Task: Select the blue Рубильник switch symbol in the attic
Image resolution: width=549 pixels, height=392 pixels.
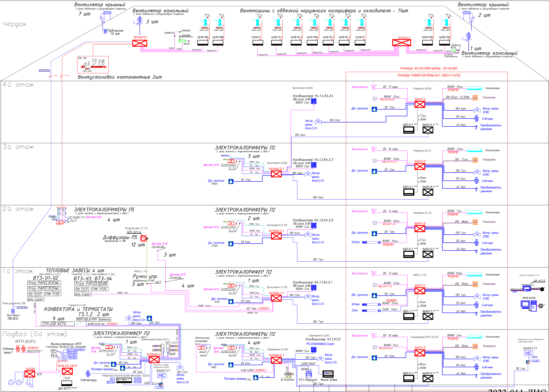Action: point(105,31)
